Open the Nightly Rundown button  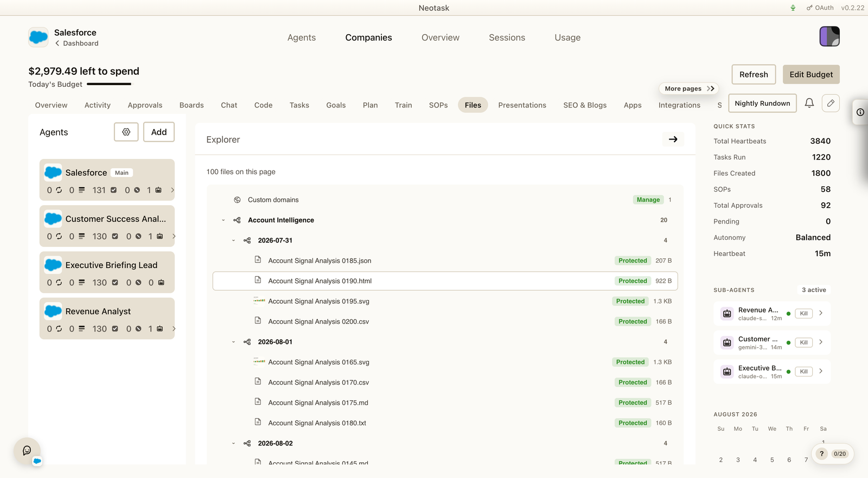point(762,103)
